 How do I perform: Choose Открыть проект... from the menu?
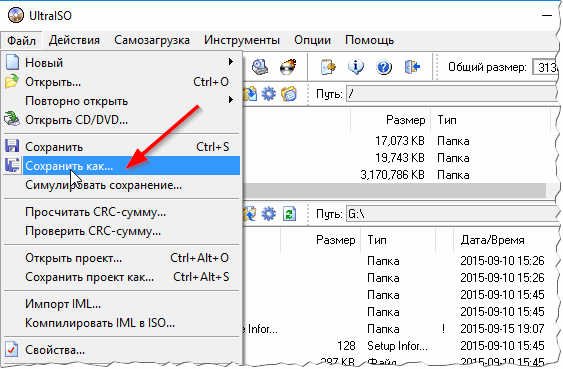pyautogui.click(x=122, y=258)
